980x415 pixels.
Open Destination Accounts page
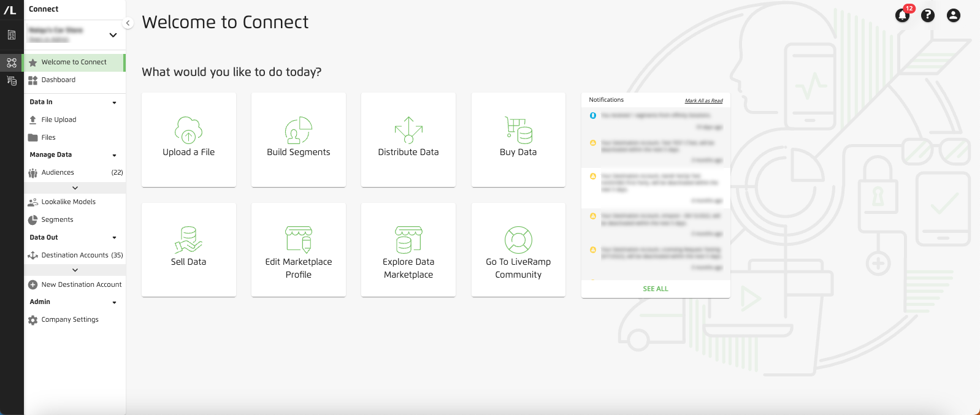tap(75, 256)
